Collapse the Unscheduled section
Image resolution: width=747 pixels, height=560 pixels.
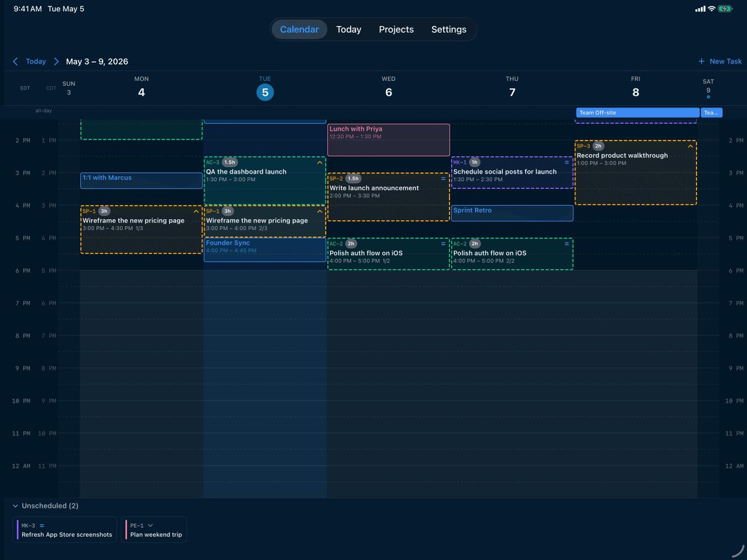[15, 506]
